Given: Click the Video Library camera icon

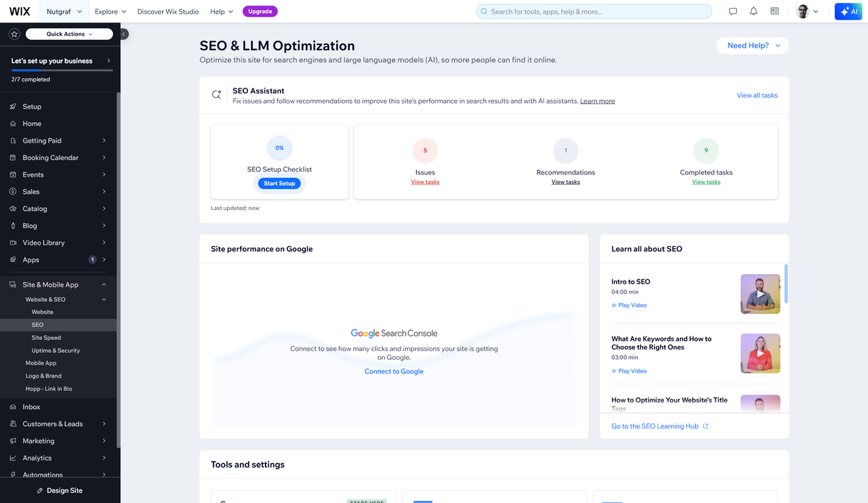Looking at the screenshot, I should click(13, 242).
